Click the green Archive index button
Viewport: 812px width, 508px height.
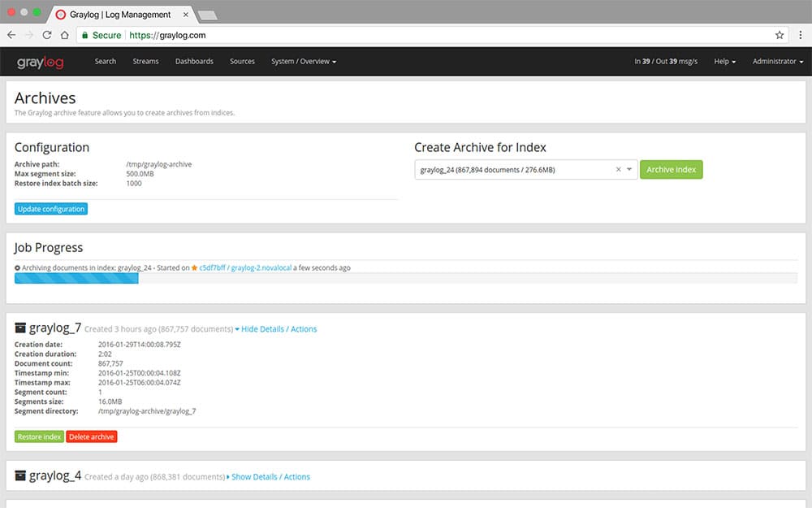pyautogui.click(x=672, y=170)
